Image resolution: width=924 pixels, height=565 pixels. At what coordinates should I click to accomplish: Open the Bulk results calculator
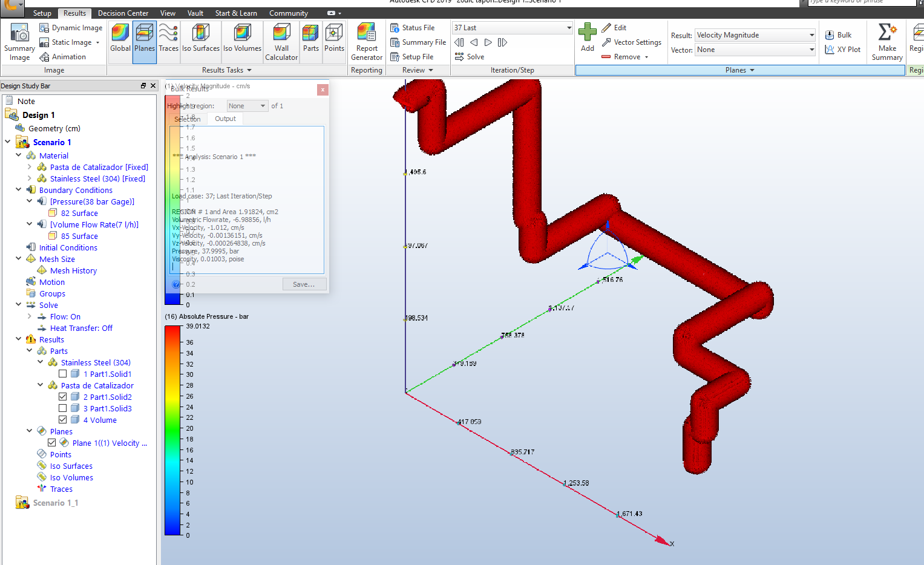pyautogui.click(x=838, y=35)
